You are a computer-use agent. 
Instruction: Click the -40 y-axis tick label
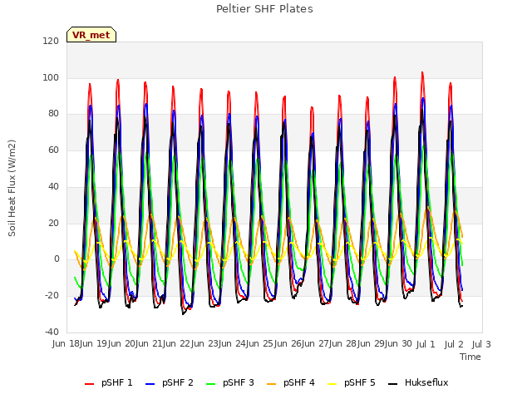point(52,332)
